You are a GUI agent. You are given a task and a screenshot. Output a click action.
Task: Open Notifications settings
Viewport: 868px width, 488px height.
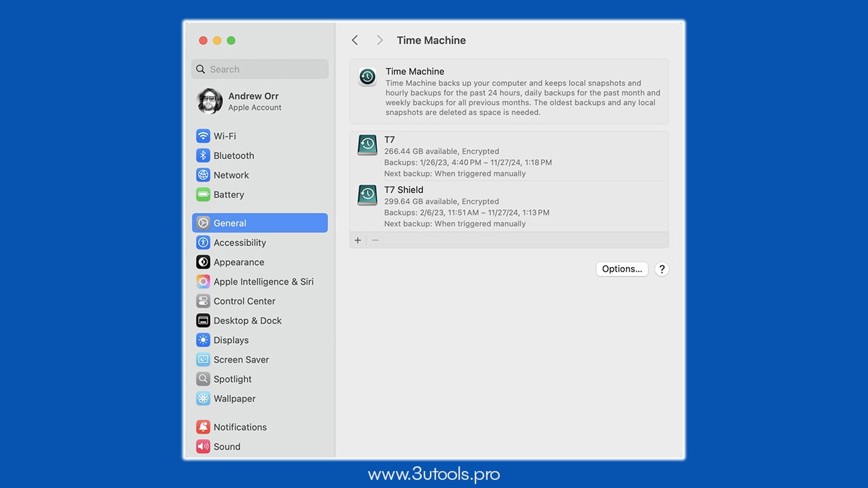(x=239, y=427)
